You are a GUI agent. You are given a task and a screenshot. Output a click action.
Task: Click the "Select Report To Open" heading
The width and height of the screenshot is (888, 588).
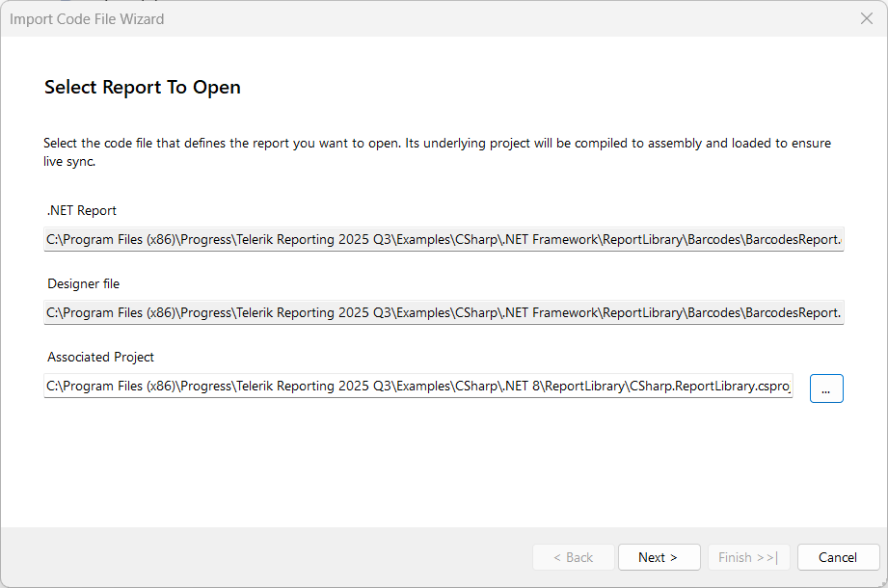click(142, 87)
